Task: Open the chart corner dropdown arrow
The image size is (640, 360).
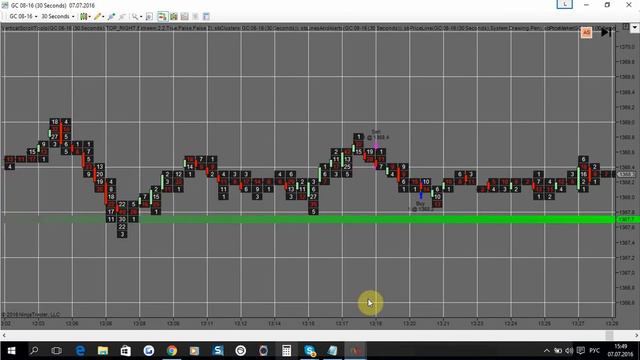Action: (x=634, y=28)
